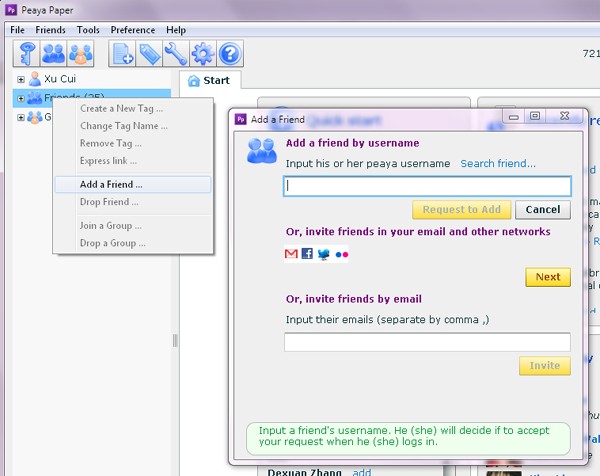Screen dimensions: 600x476
Task: Open the Help menu
Action: 176,30
